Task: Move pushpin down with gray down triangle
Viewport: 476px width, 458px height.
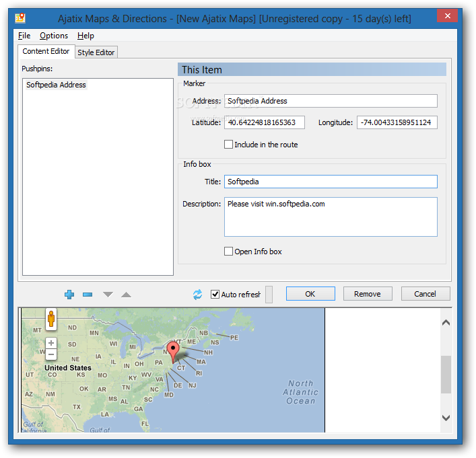Action: click(x=108, y=295)
